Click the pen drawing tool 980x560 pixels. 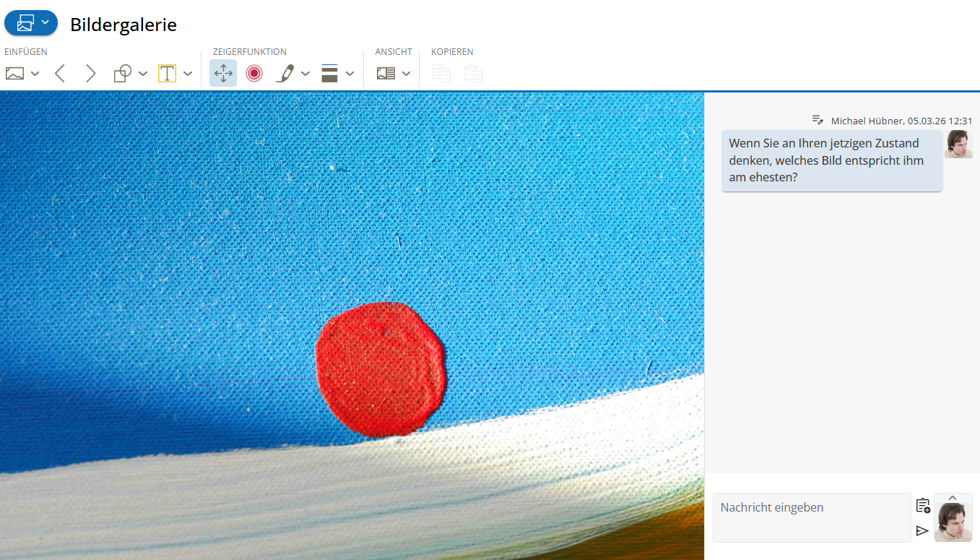click(285, 73)
